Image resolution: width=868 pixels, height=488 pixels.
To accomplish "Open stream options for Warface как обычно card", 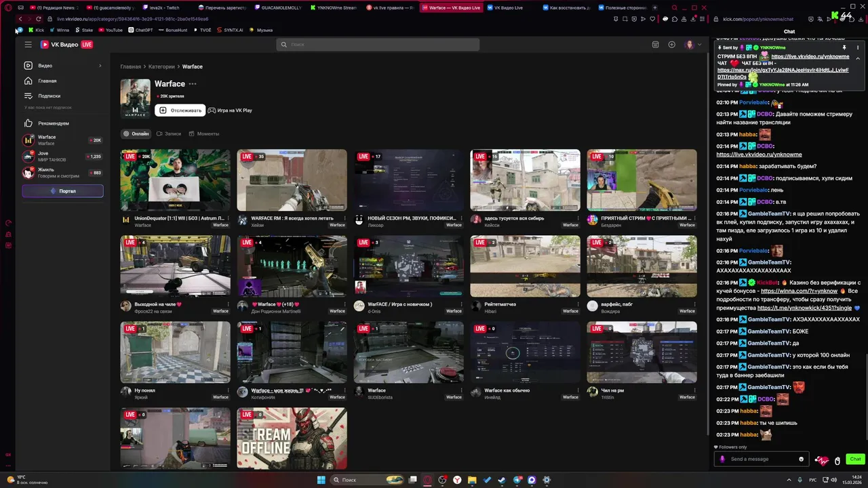I will [578, 390].
